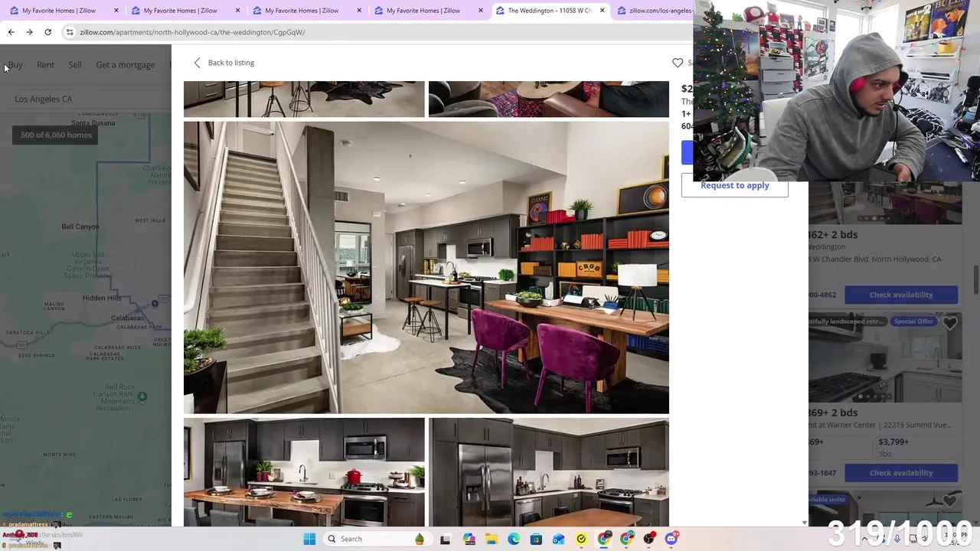Click the Special Offer badge

coord(913,321)
